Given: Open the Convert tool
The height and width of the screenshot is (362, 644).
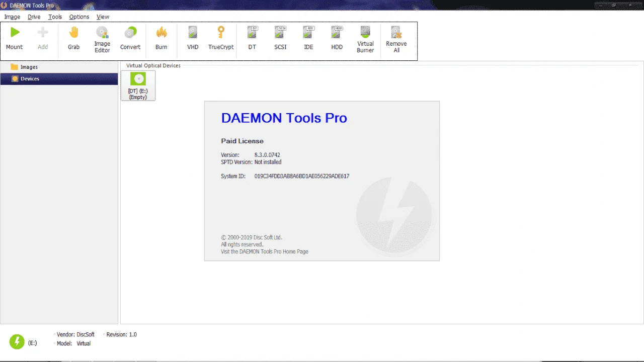Looking at the screenshot, I should tap(130, 39).
